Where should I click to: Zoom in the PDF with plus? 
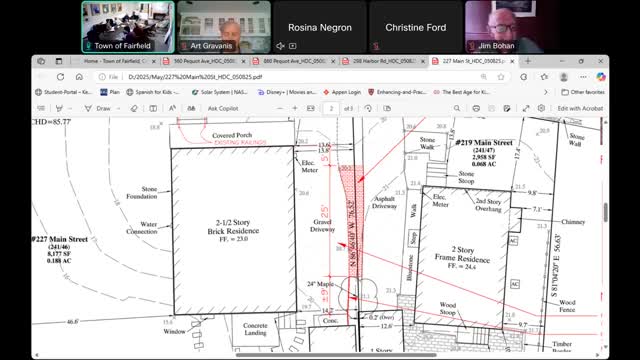(x=295, y=109)
